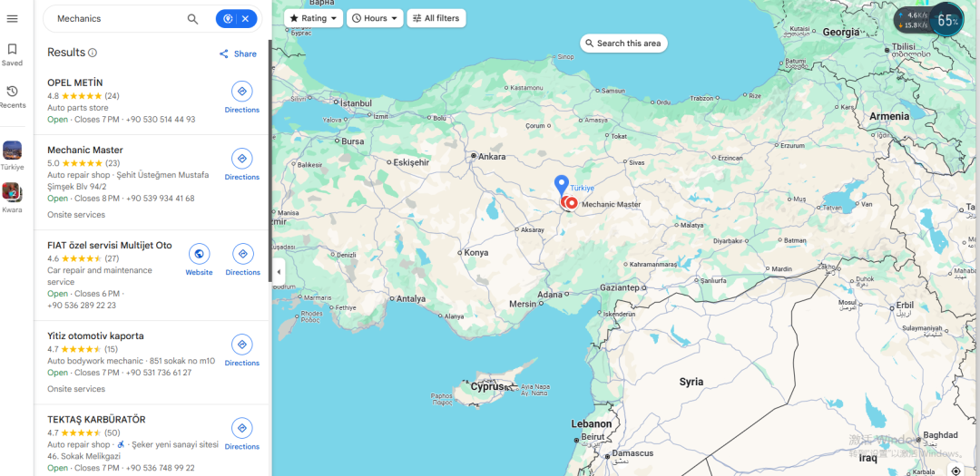The image size is (980, 476).
Task: Click the Antalya city label
Action: (x=411, y=298)
